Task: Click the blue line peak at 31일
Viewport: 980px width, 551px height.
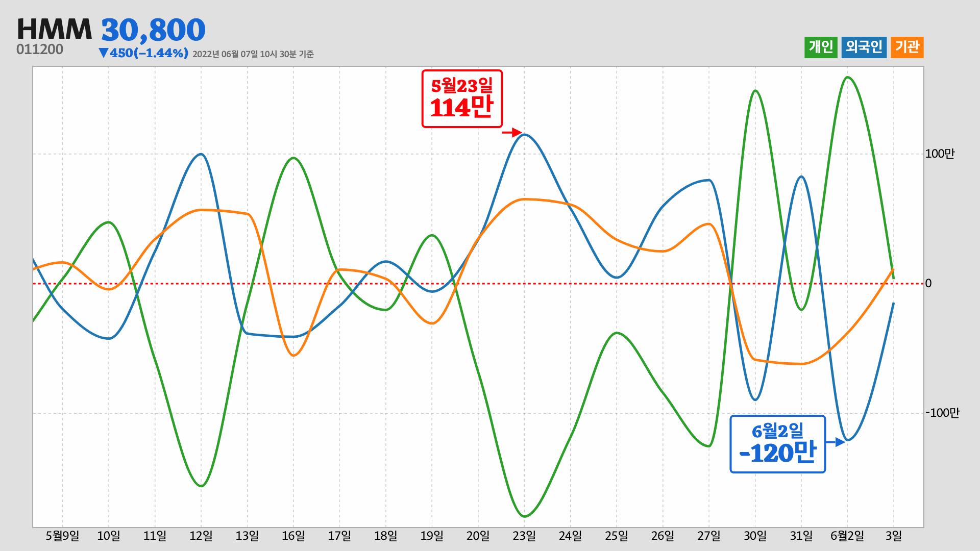Action: click(801, 177)
